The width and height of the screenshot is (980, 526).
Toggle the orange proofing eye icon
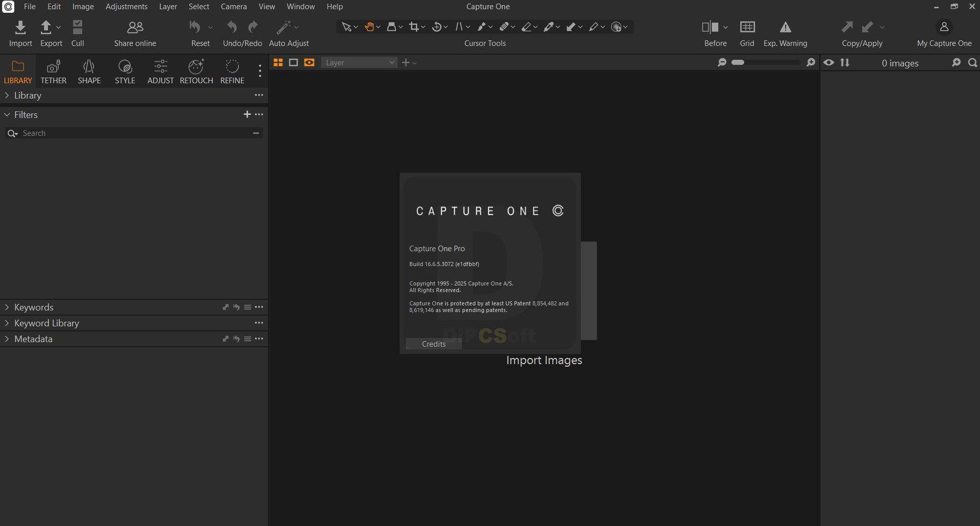309,62
